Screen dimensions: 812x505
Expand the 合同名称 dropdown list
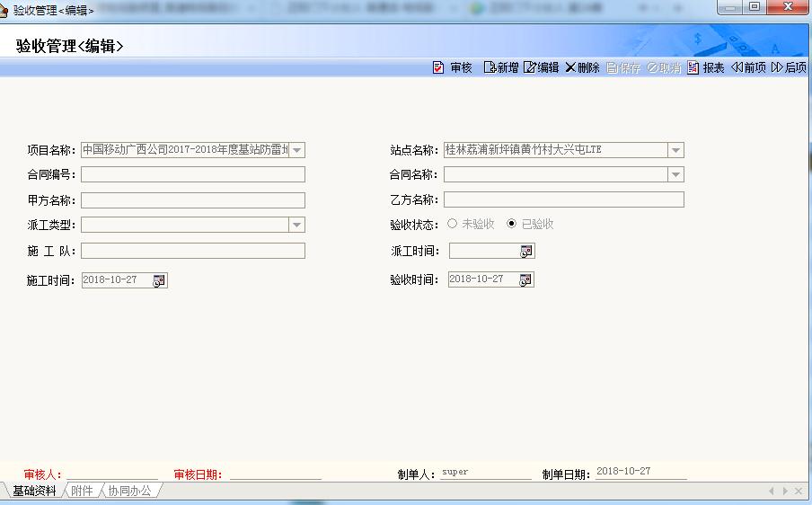[x=676, y=174]
